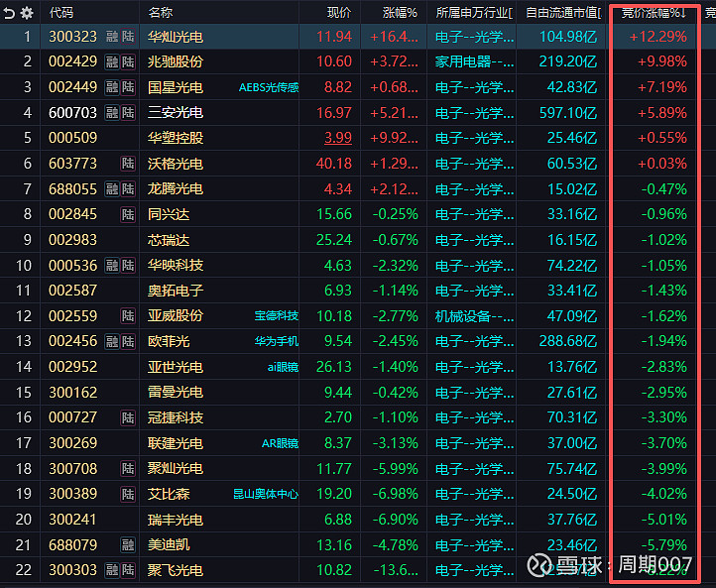Click change -5.99% of 聚灿光电
This screenshot has height=588, width=716.
tap(395, 468)
